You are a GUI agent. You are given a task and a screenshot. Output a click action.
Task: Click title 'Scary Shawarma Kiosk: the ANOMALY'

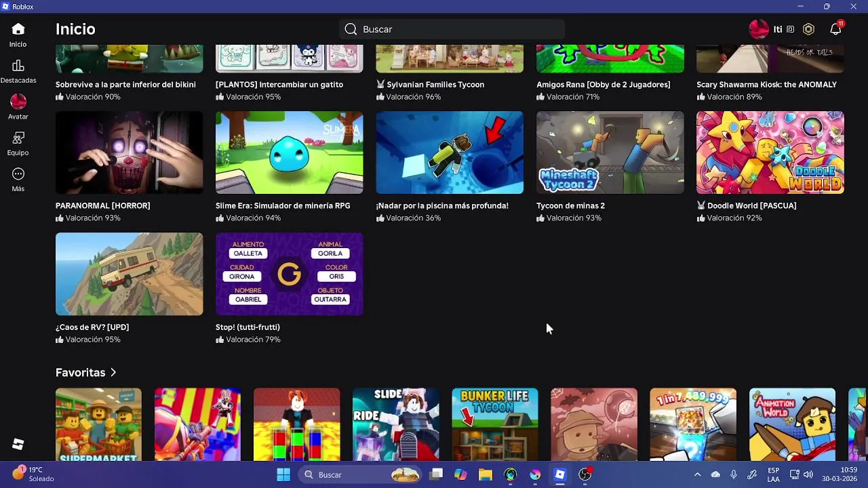766,85
